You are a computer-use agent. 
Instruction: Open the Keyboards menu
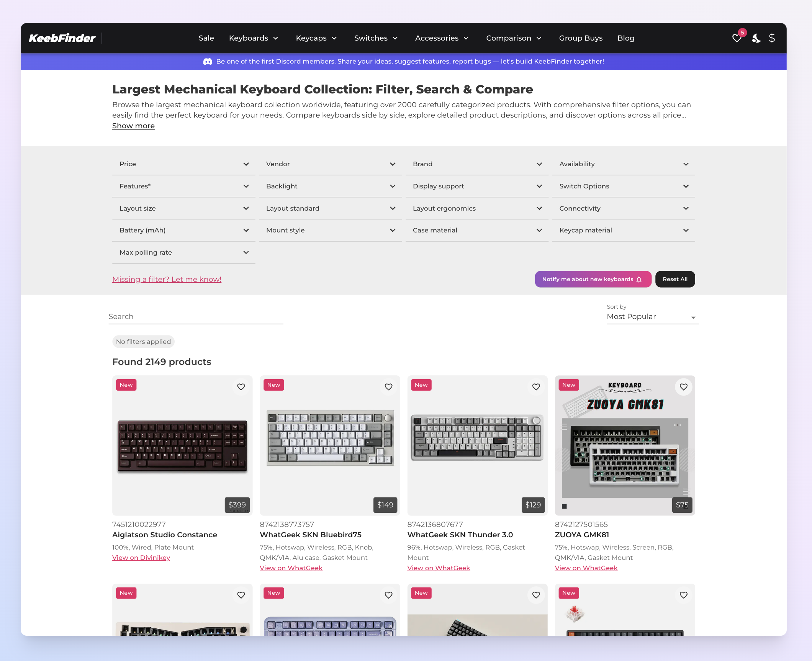click(254, 38)
